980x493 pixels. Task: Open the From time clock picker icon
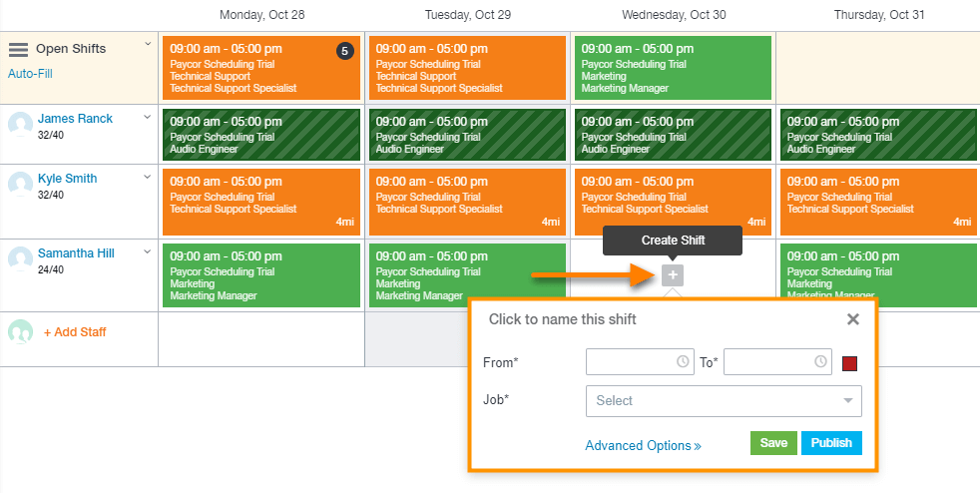(683, 361)
